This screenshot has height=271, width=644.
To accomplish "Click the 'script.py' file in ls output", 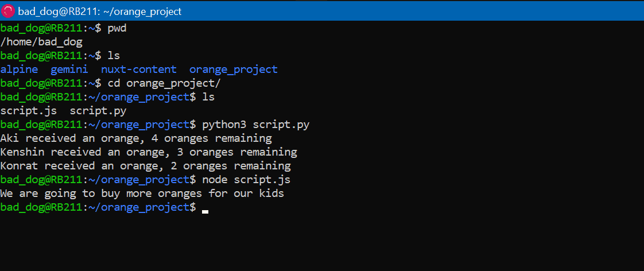I will click(x=98, y=111).
